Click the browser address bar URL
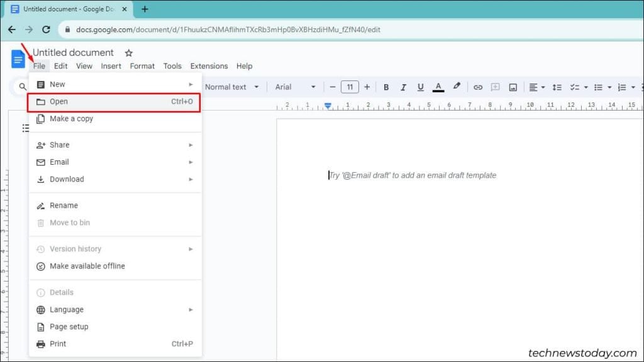 tap(228, 30)
